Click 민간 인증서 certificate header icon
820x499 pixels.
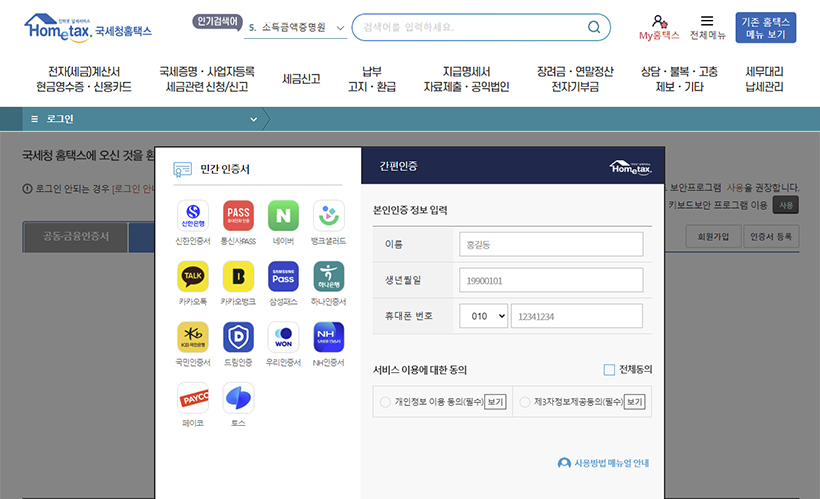(183, 169)
